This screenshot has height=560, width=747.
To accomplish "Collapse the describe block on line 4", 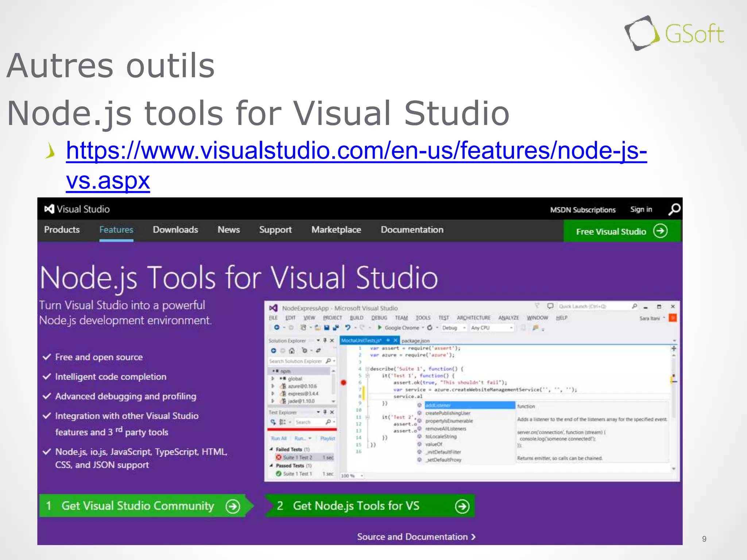I will click(x=368, y=369).
